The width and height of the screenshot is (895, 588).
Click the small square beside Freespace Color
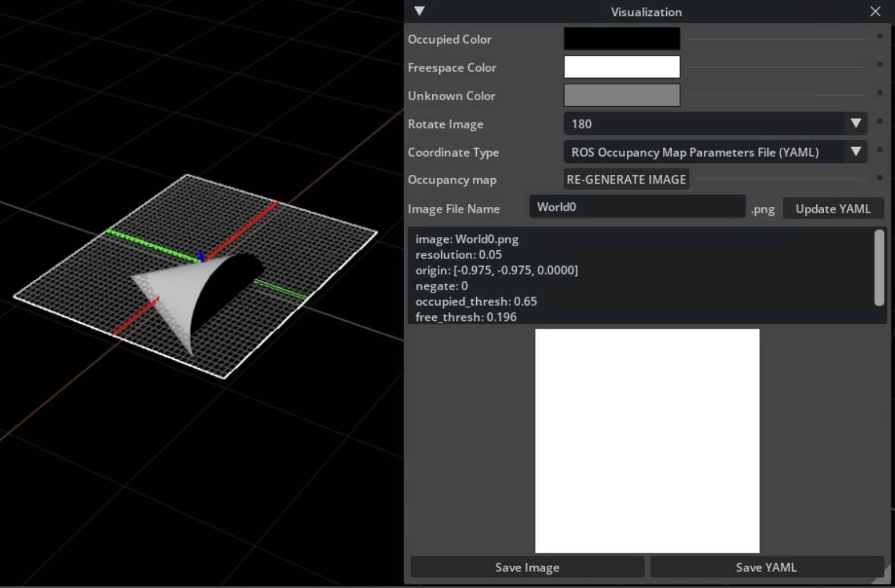point(880,65)
